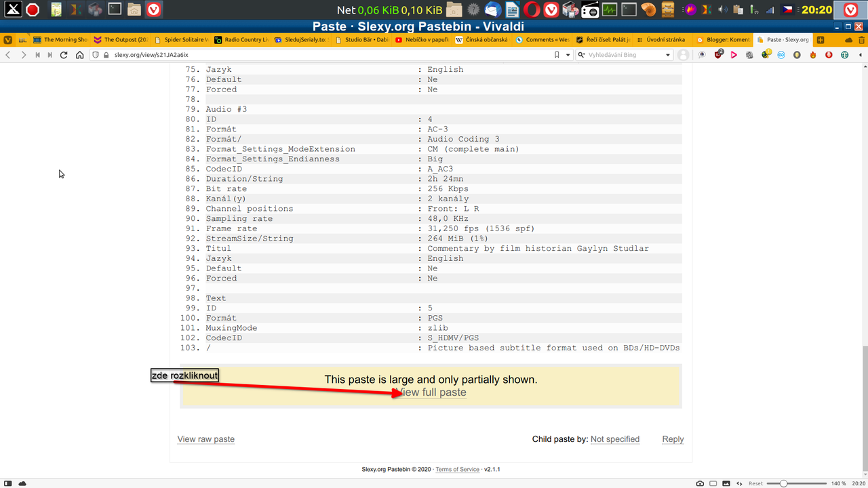Image resolution: width=868 pixels, height=488 pixels.
Task: Expand hidden extensions with the small arrow
Action: (861, 55)
